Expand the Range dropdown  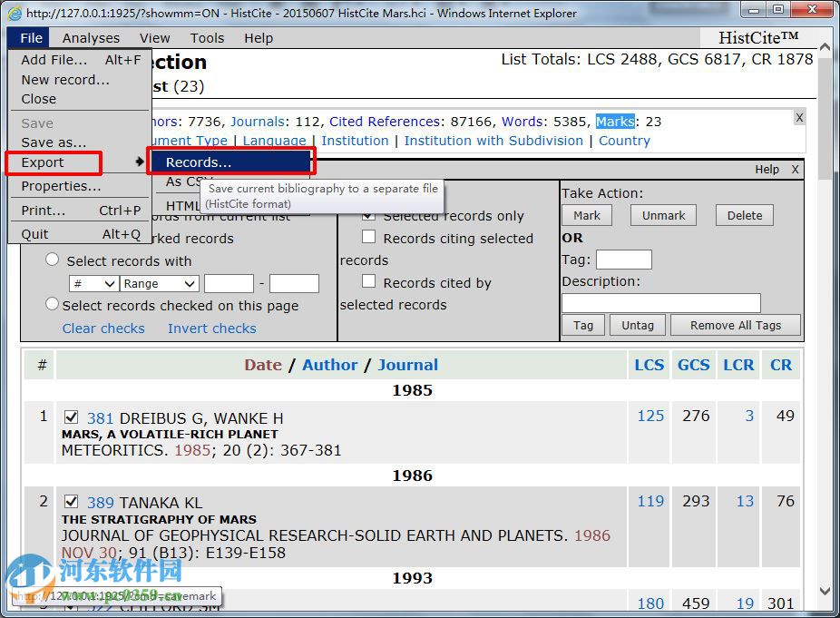(160, 284)
